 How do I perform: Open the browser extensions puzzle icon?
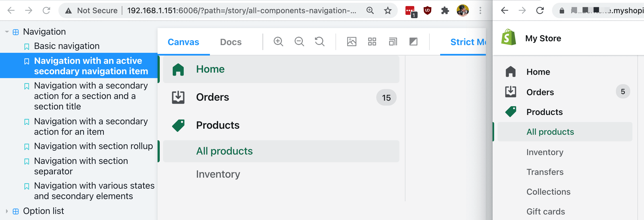point(445,11)
